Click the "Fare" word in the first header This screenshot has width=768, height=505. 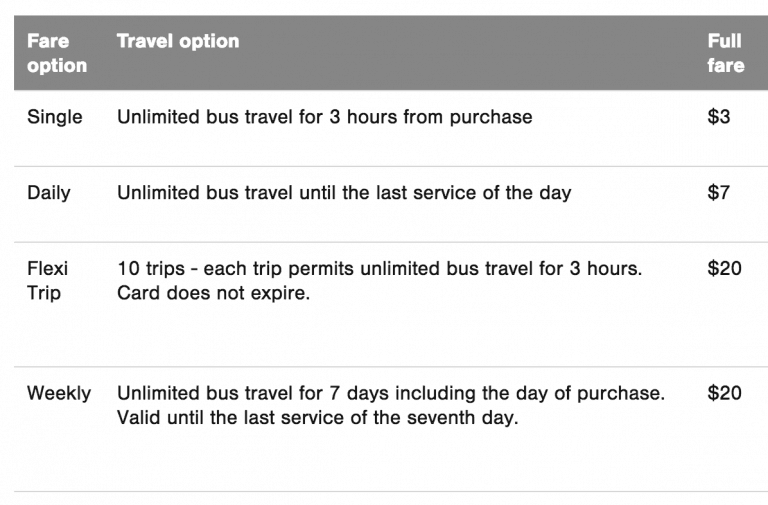click(47, 41)
